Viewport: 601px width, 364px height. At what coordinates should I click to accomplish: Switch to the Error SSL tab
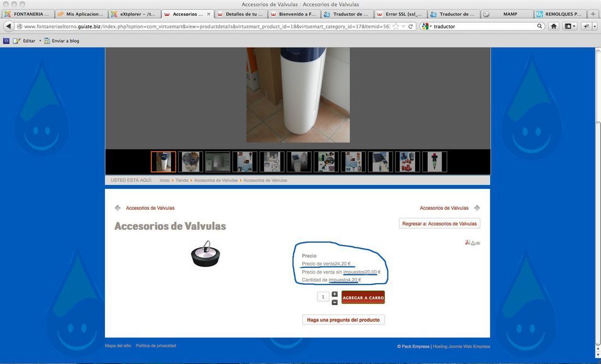coord(401,14)
